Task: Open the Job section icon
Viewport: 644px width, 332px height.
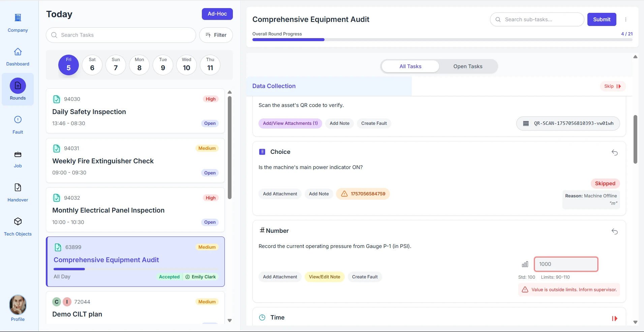Action: (18, 155)
